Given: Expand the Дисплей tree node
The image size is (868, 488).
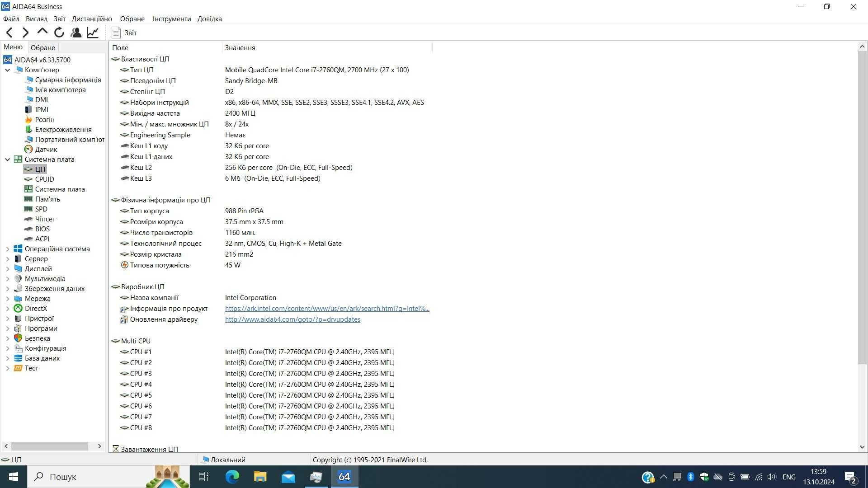Looking at the screenshot, I should pos(7,269).
